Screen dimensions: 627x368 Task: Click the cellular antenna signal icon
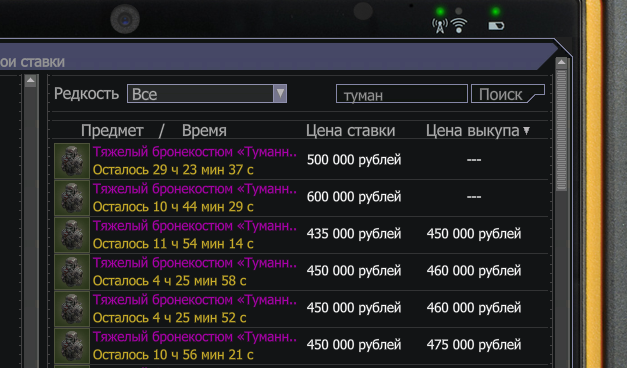pos(439,26)
